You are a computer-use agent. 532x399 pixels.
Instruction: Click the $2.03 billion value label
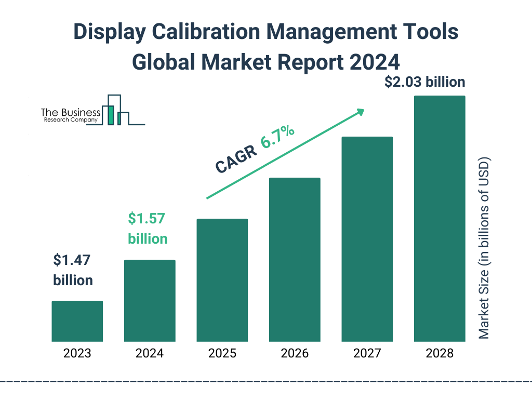(x=424, y=82)
